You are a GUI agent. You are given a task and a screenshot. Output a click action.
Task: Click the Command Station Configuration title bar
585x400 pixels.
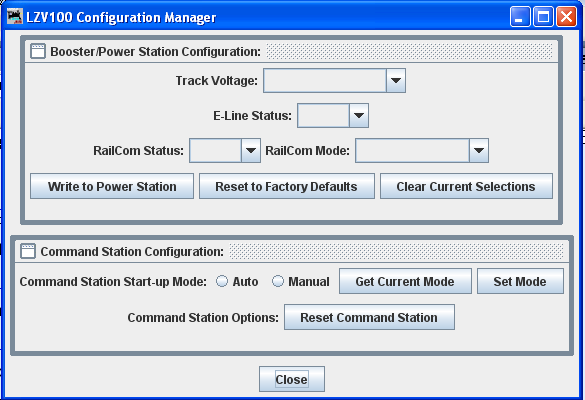pos(292,251)
